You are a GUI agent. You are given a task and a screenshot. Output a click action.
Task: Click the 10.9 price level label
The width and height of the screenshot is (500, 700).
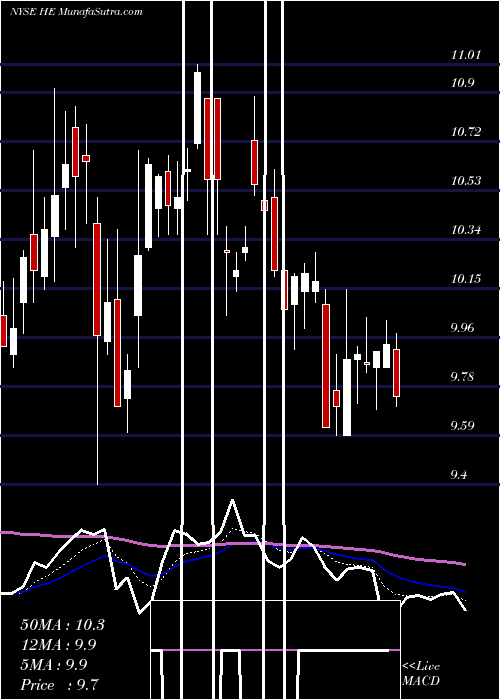pyautogui.click(x=463, y=83)
